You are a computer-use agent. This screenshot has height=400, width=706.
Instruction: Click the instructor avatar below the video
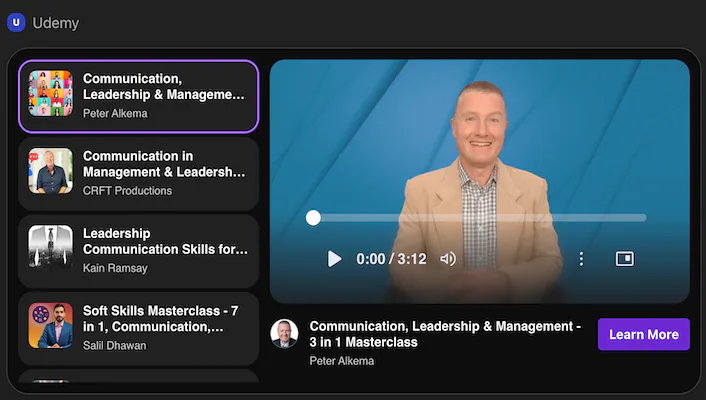click(x=284, y=334)
